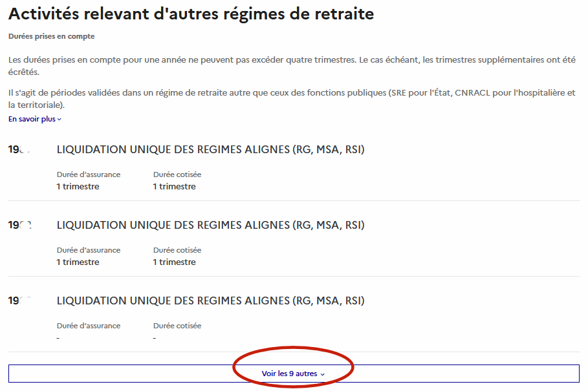The width and height of the screenshot is (588, 391).
Task: Click the first 'LIQUIDATION UNIQUE' entry title
Action: click(210, 150)
